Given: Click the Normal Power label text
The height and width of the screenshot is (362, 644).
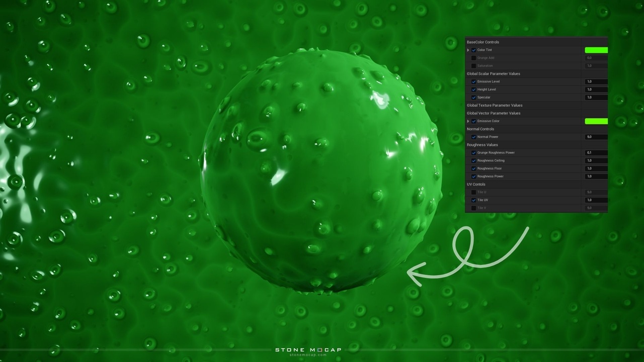Looking at the screenshot, I should 488,137.
